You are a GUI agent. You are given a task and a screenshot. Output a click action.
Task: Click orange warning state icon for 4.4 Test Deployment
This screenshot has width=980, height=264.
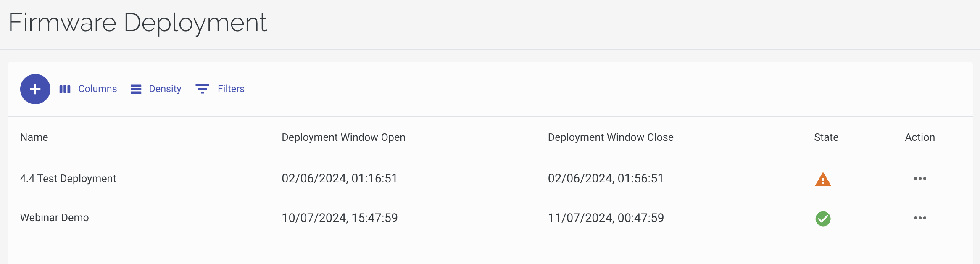(x=823, y=179)
